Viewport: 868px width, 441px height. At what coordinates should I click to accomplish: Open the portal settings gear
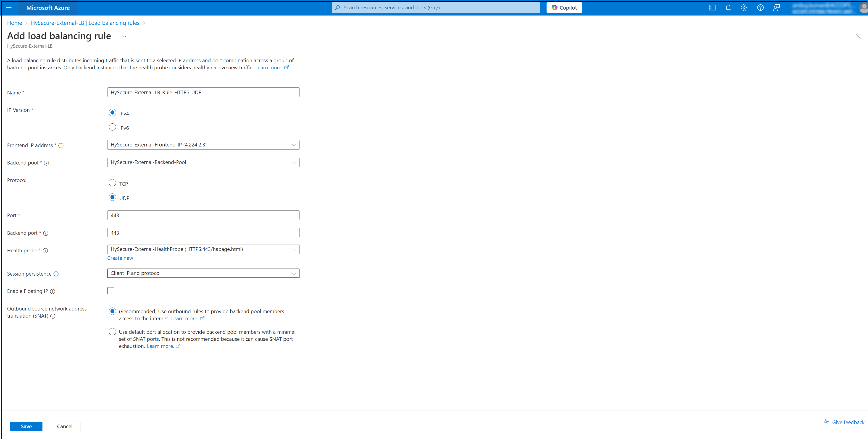pos(744,8)
